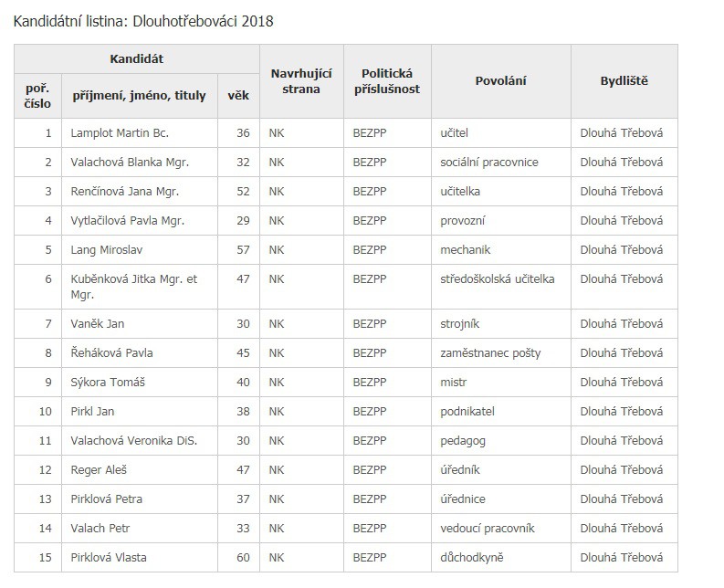The width and height of the screenshot is (724, 588).
Task: Select the occupation vedoucí pracovník
Action: 487,528
